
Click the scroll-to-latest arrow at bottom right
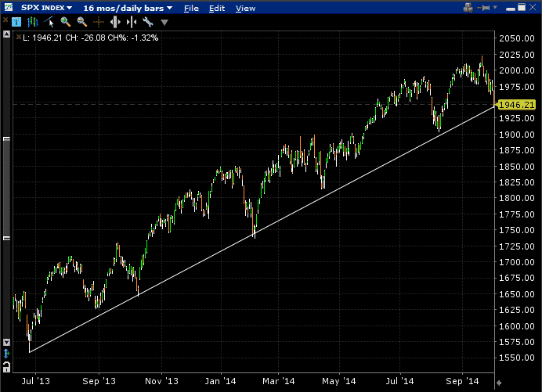(x=499, y=383)
